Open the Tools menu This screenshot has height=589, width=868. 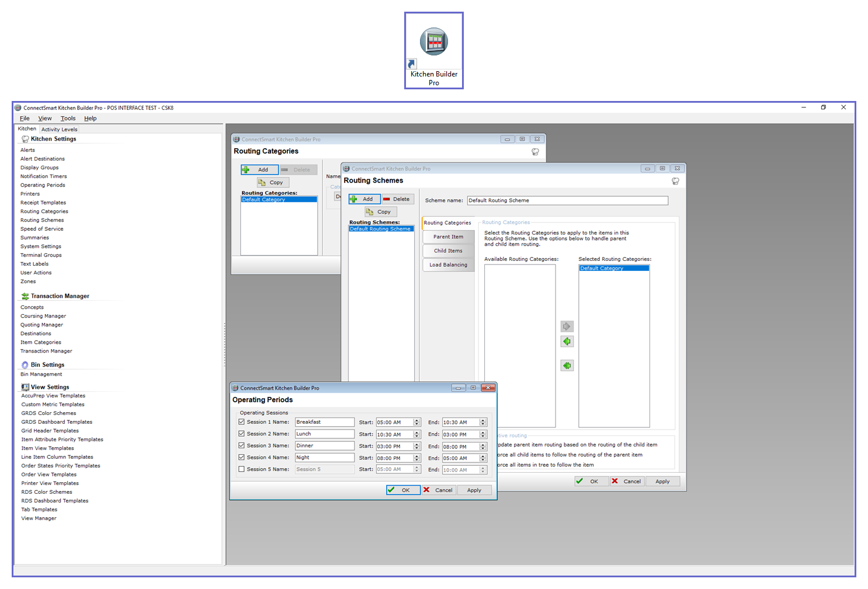pyautogui.click(x=68, y=119)
